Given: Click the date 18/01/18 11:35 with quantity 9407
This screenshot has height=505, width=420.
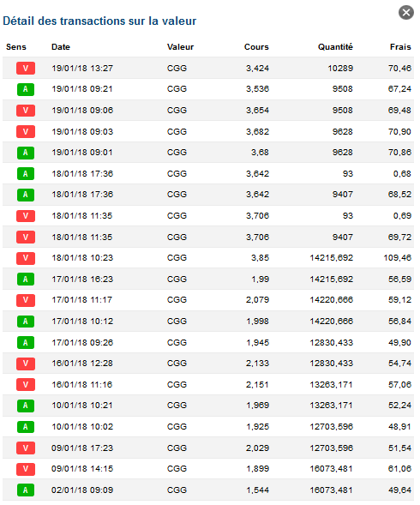Looking at the screenshot, I should pyautogui.click(x=81, y=237).
